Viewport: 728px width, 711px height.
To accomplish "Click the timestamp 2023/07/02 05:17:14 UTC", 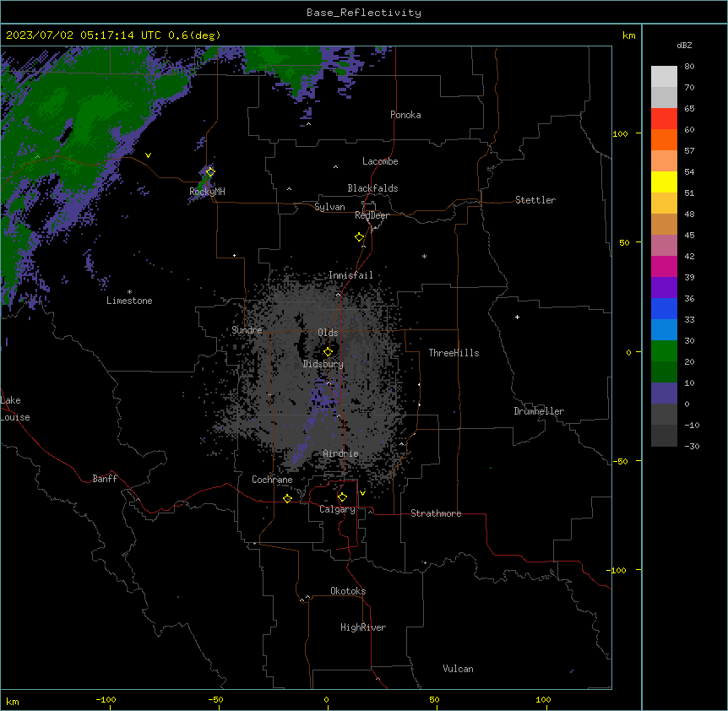I will coord(84,35).
